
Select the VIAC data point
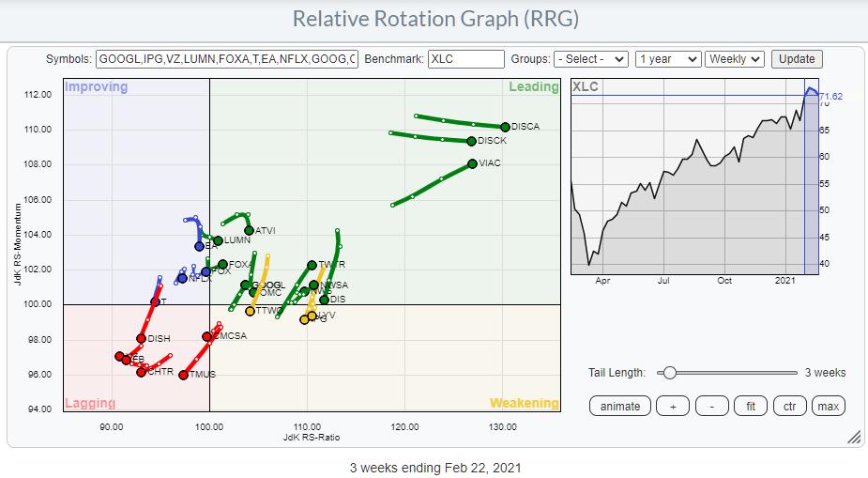[472, 163]
